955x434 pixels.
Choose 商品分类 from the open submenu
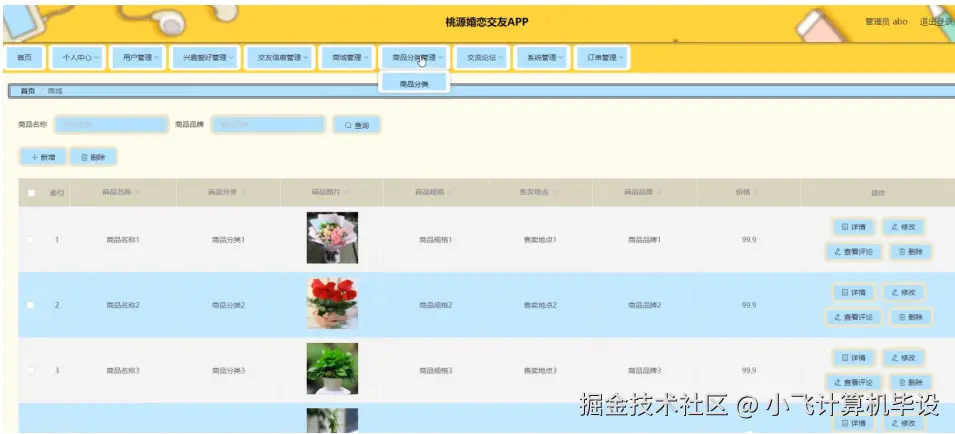click(414, 85)
